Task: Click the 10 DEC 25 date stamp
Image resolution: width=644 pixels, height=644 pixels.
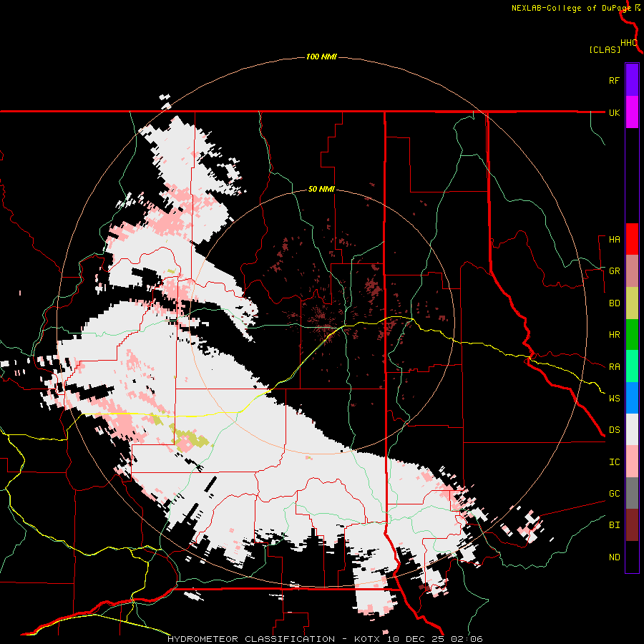Action: (414, 639)
